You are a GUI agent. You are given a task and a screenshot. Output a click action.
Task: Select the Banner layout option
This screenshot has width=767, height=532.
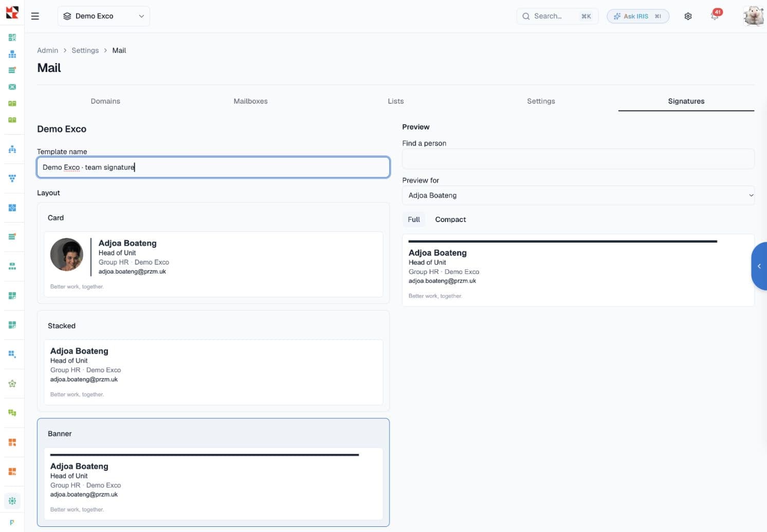213,472
